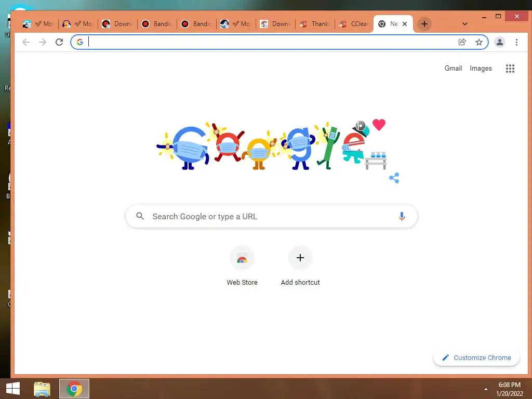Open a new tab with the plus button
The width and height of the screenshot is (532, 399).
(424, 24)
